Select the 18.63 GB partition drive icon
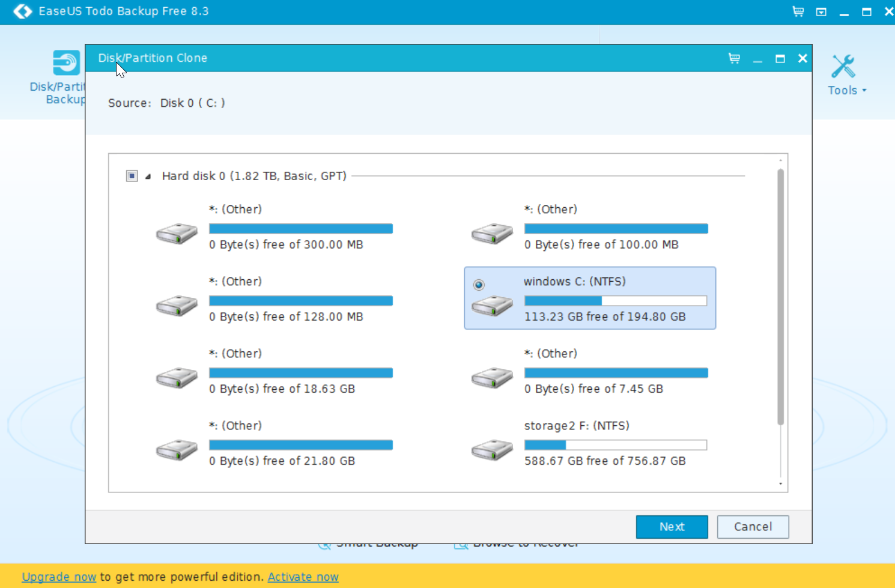 [x=177, y=377]
